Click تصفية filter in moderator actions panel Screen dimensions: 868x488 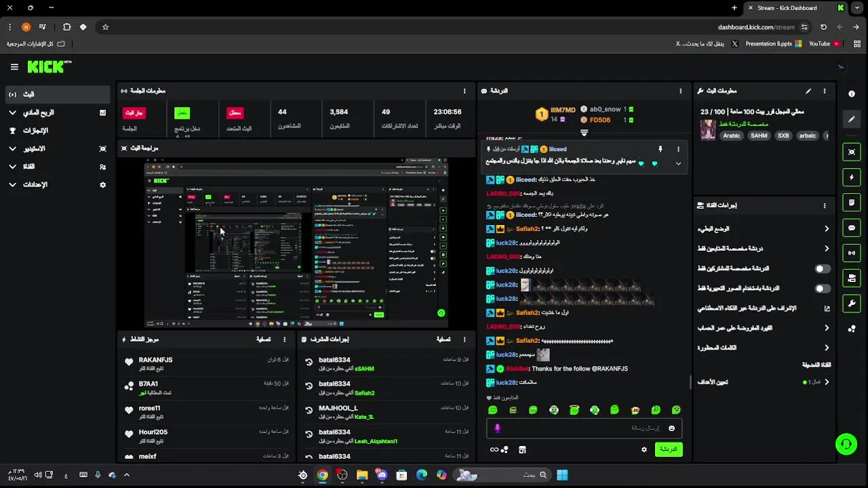point(443,340)
